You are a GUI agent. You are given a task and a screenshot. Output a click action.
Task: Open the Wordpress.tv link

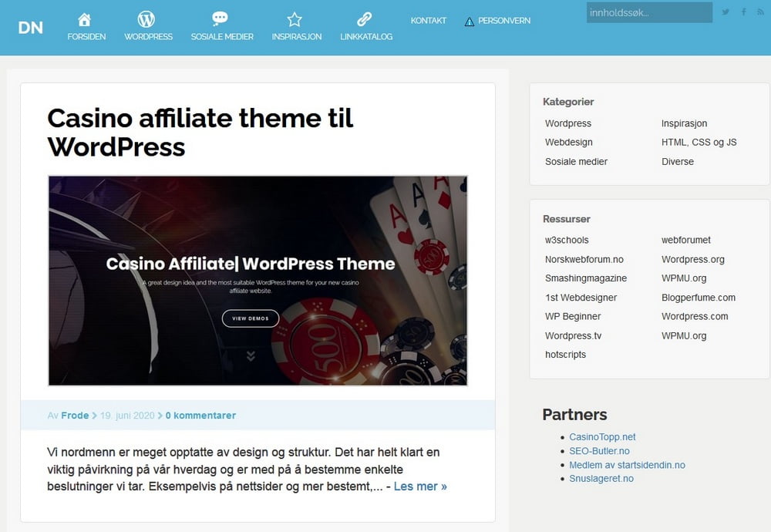(x=573, y=336)
